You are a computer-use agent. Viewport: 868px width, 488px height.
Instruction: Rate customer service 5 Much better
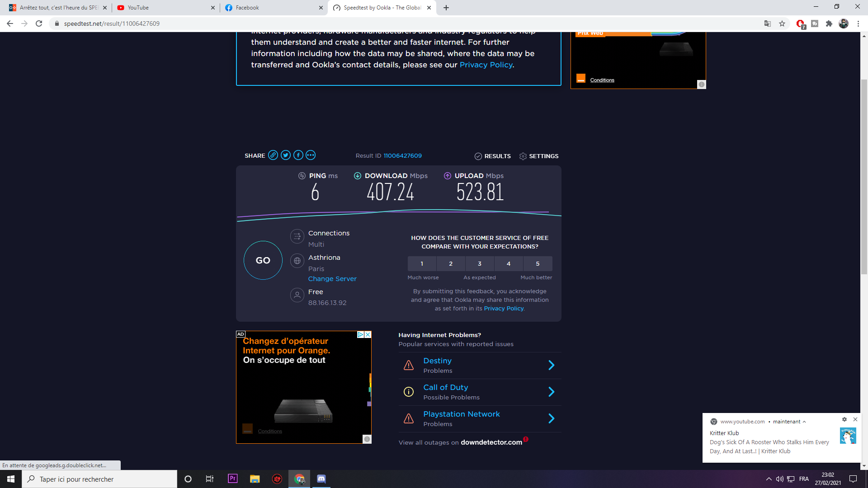(x=538, y=264)
